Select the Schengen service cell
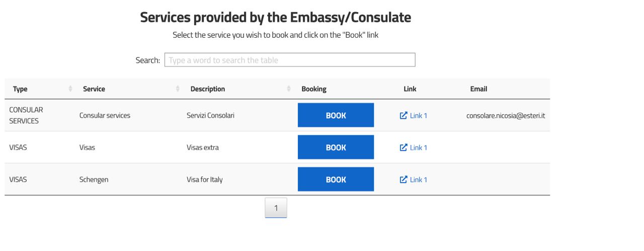 pyautogui.click(x=94, y=180)
